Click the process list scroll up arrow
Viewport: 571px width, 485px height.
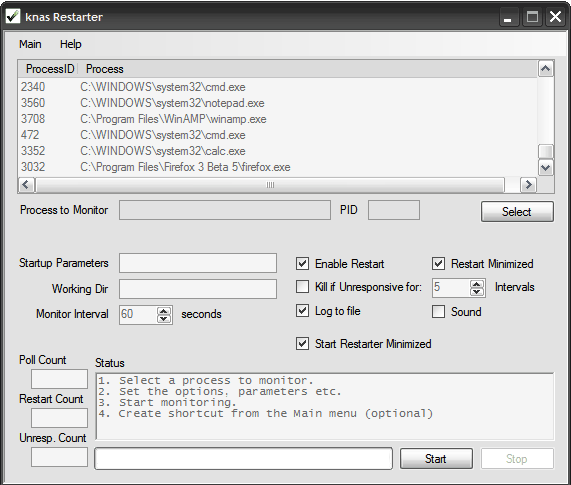point(545,69)
